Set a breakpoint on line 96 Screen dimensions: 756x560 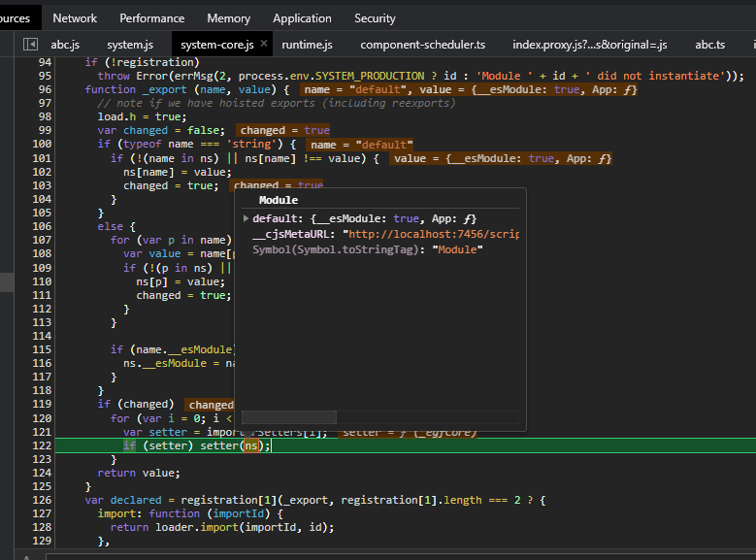44,89
